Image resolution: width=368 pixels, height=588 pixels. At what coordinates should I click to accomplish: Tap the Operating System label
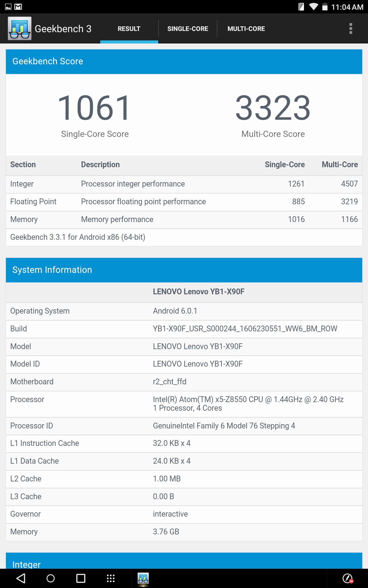pos(40,311)
